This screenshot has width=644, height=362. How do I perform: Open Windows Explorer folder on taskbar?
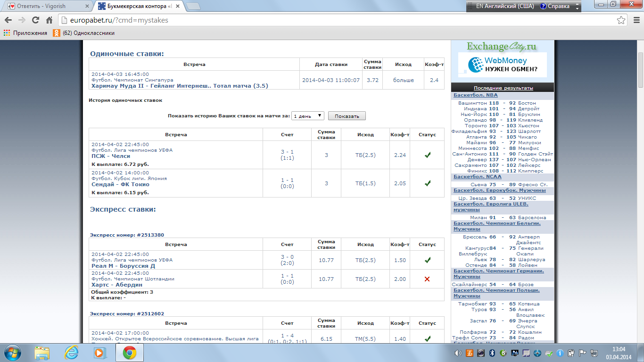tap(42, 353)
